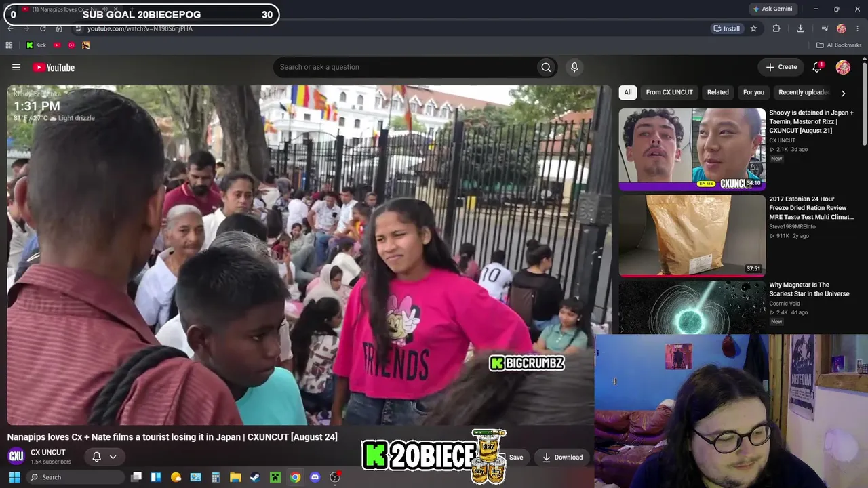Viewport: 868px width, 488px height.
Task: Open the Windows Start menu
Action: coord(14,477)
